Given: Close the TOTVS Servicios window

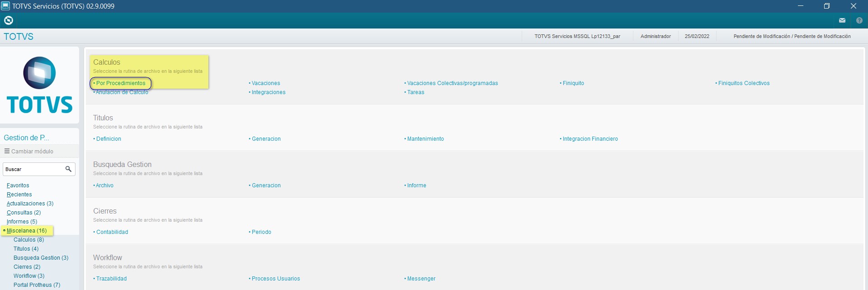Looking at the screenshot, I should pyautogui.click(x=854, y=6).
